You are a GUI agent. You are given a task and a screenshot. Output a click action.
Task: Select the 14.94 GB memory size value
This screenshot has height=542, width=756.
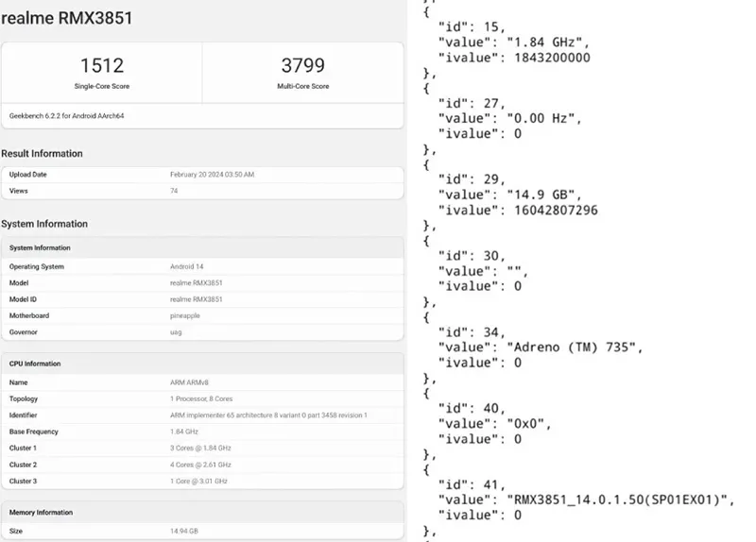point(184,531)
